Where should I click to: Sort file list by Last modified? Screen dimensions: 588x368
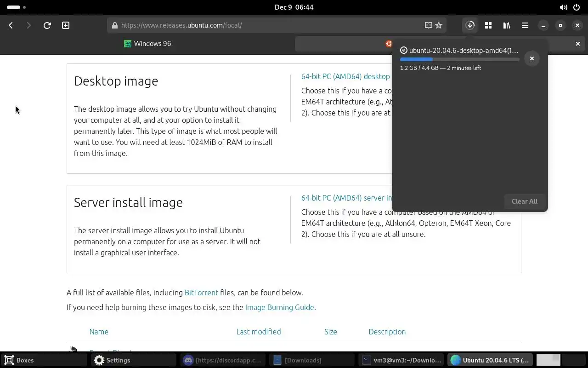259,332
